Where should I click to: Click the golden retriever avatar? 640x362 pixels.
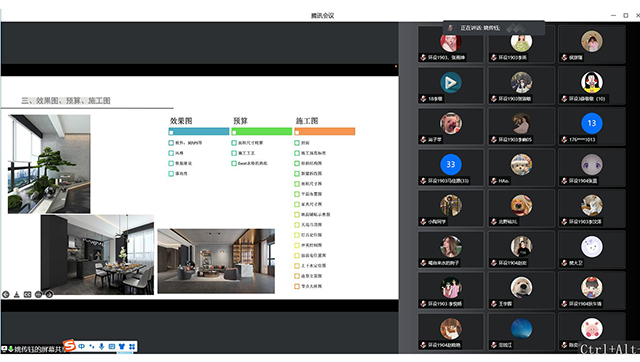pos(521,205)
